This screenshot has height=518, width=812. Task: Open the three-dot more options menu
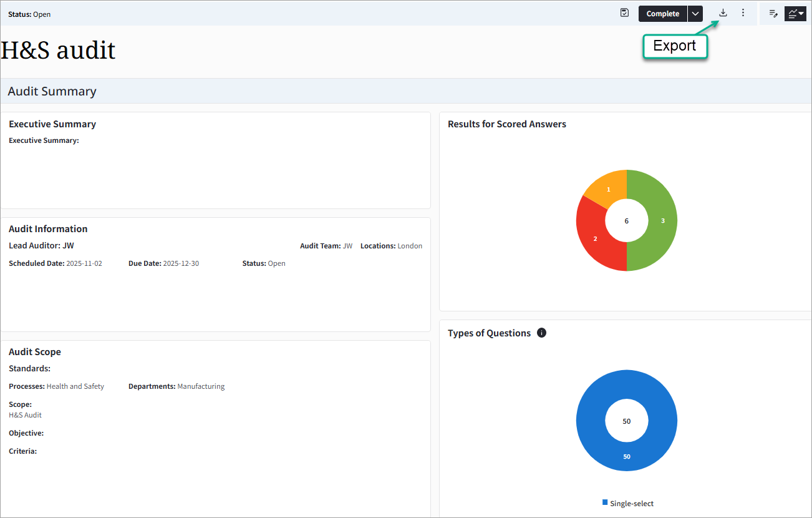743,13
